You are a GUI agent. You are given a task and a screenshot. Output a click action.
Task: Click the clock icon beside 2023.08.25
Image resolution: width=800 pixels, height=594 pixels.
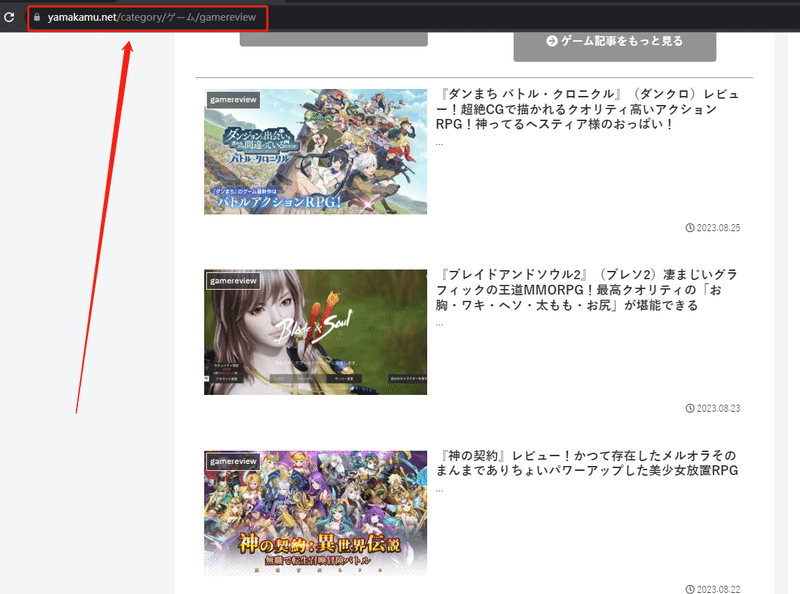[x=690, y=228]
